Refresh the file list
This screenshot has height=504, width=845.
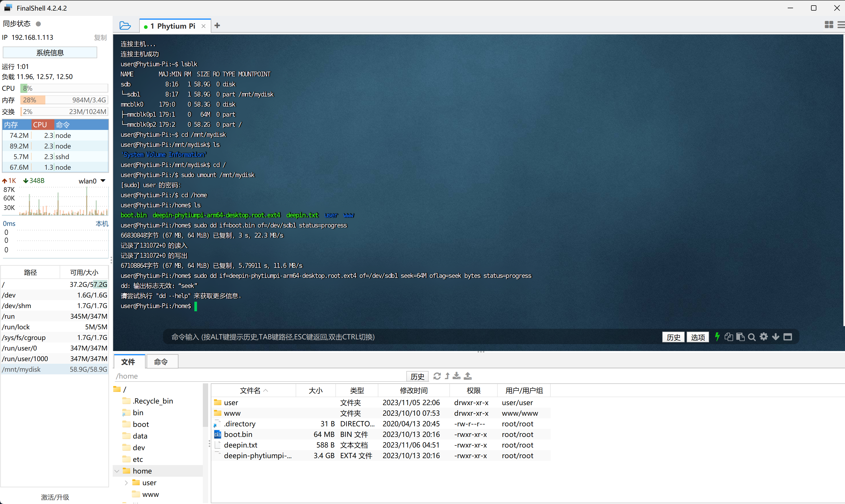click(x=437, y=376)
